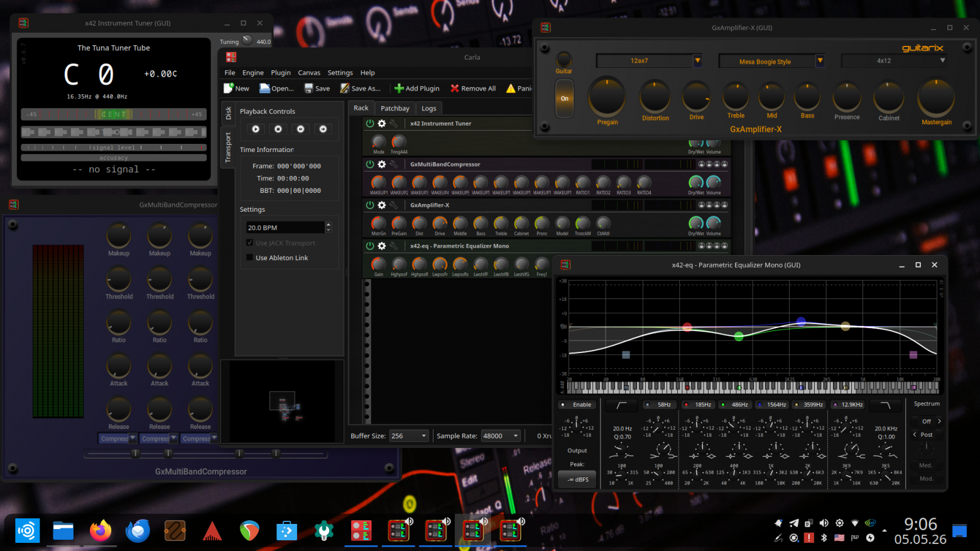Screen dimensions: 980x551
Task: Click the BPM tempo input field
Action: (286, 227)
